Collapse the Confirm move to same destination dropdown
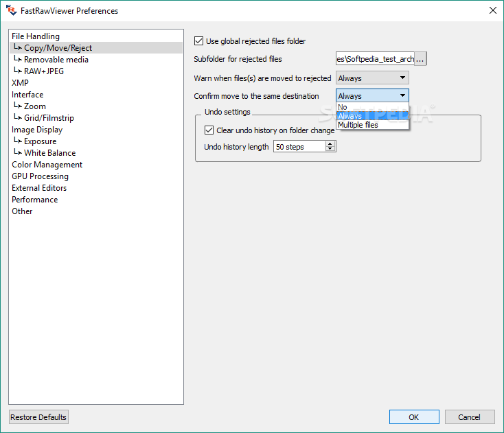 [372, 95]
